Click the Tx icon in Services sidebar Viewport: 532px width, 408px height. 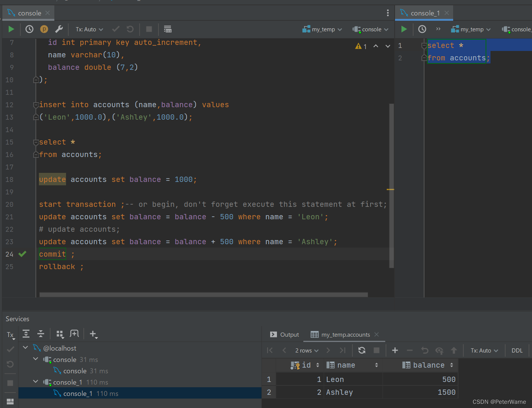click(10, 334)
